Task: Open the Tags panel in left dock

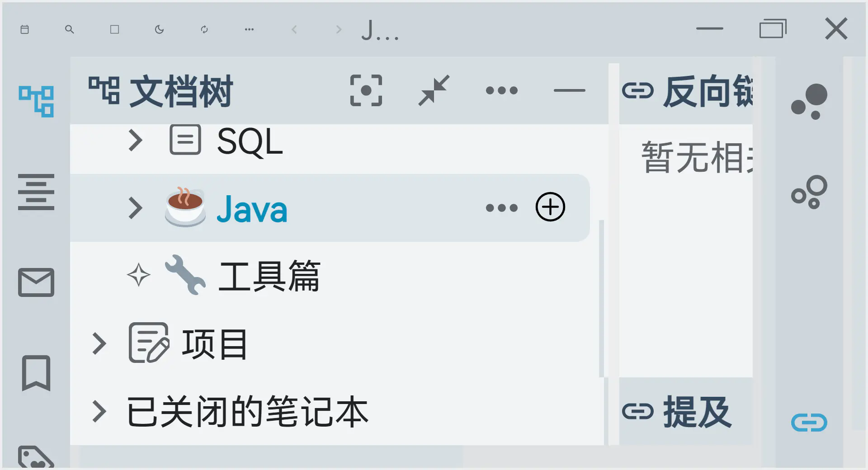Action: pos(36,457)
